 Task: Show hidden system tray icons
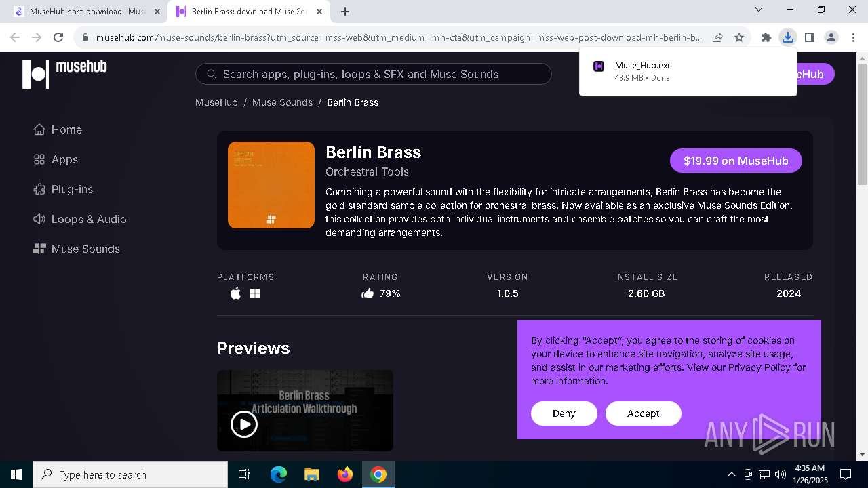tap(731, 474)
